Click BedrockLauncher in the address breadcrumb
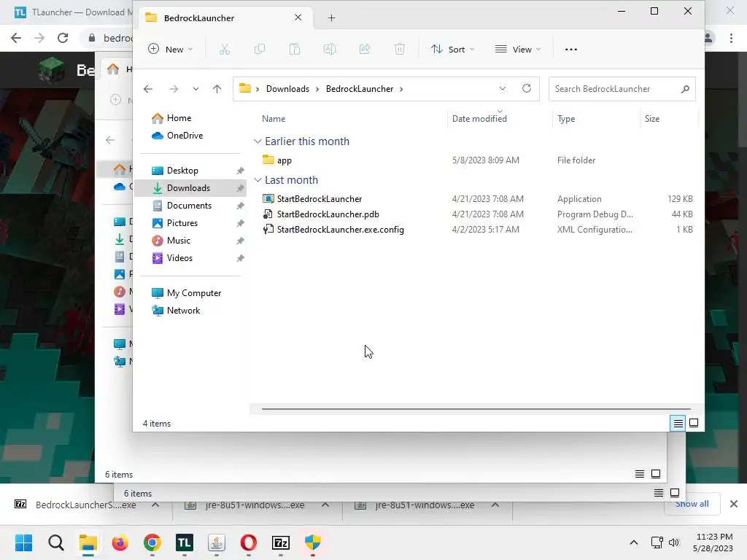Image resolution: width=747 pixels, height=560 pixels. [360, 89]
